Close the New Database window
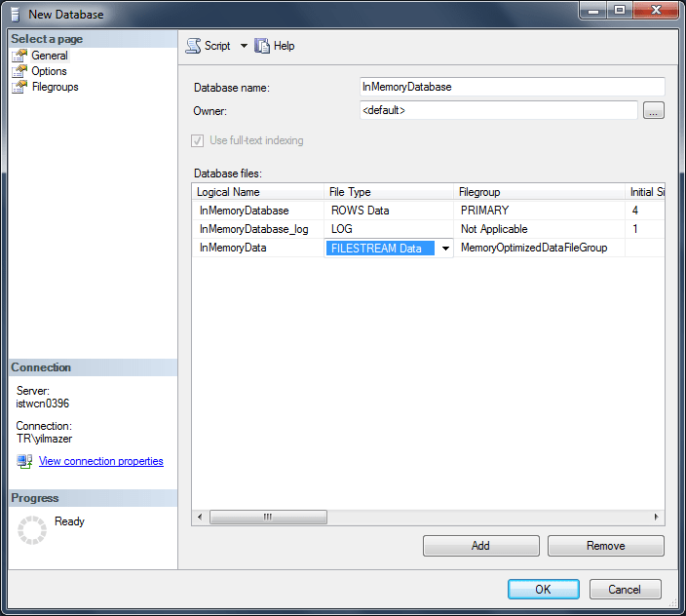The height and width of the screenshot is (616, 686). (656, 10)
